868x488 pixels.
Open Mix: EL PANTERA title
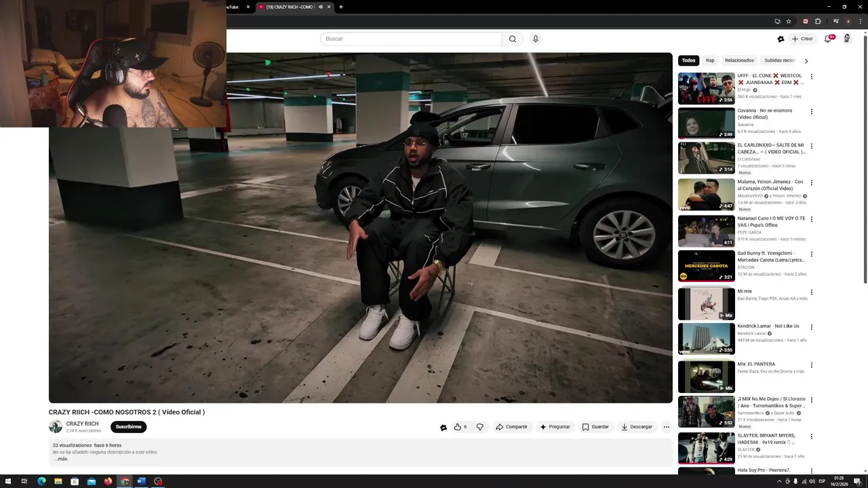[x=756, y=364]
